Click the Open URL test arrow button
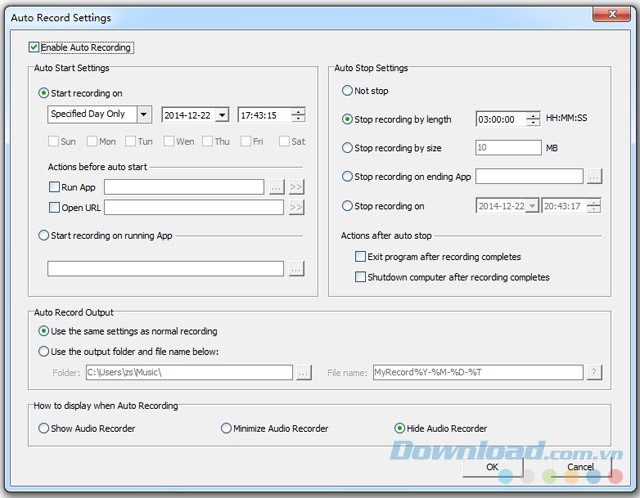The image size is (640, 498). 296,207
